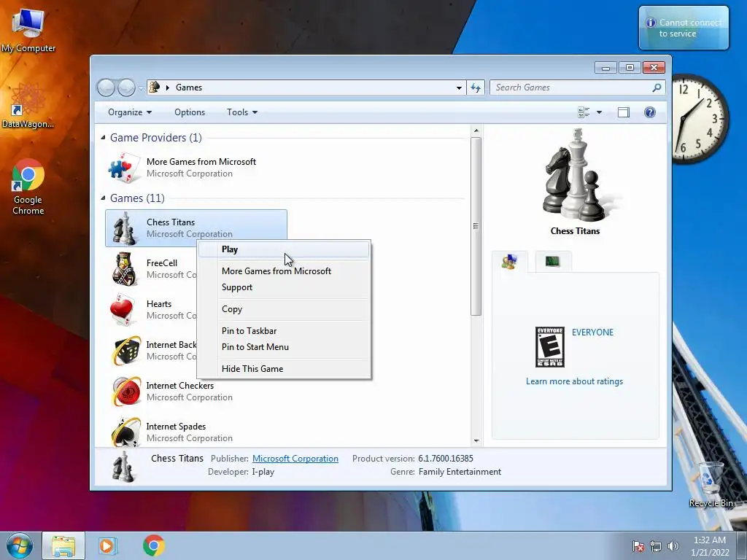Click the More Games from Microsoft puzzle icon
747x560 pixels.
coord(124,168)
